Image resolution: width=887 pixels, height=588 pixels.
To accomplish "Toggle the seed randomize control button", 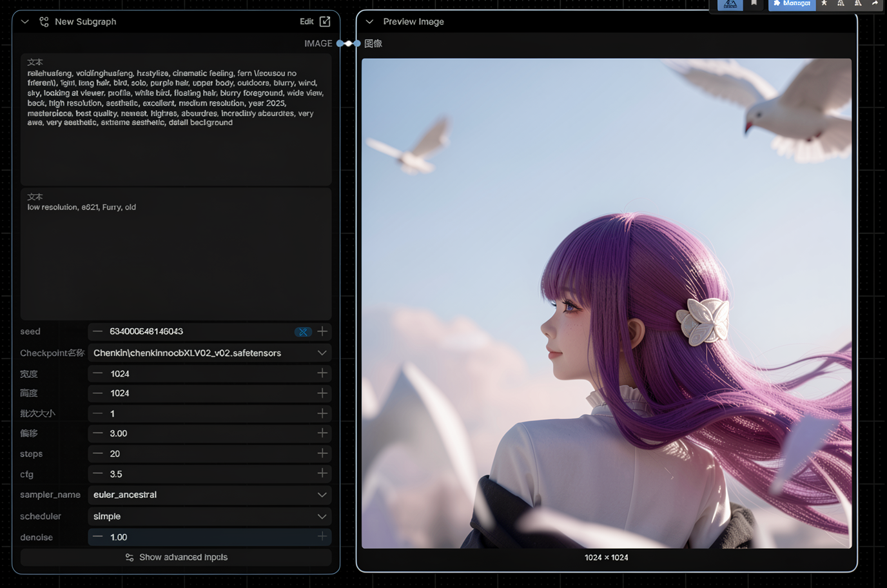I will 303,332.
